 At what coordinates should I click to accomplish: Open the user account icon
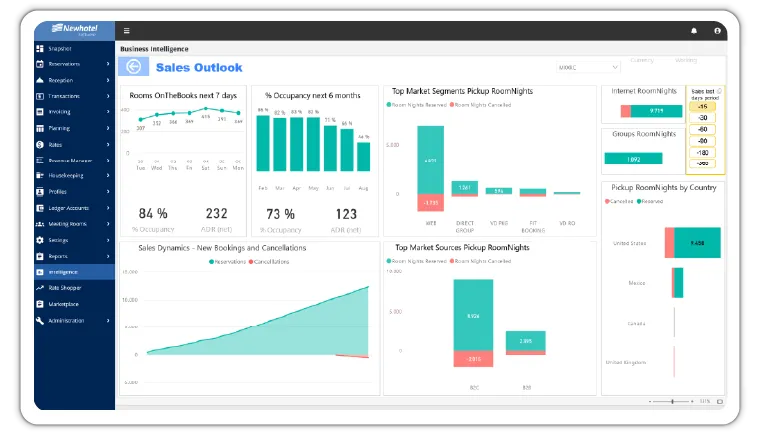(717, 31)
